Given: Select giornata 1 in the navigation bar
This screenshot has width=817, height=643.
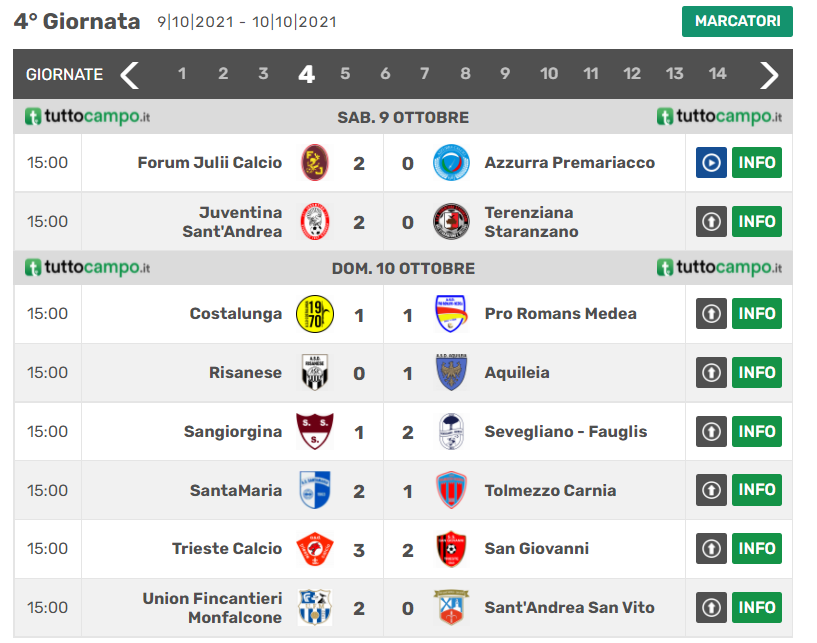Looking at the screenshot, I should pyautogui.click(x=182, y=73).
